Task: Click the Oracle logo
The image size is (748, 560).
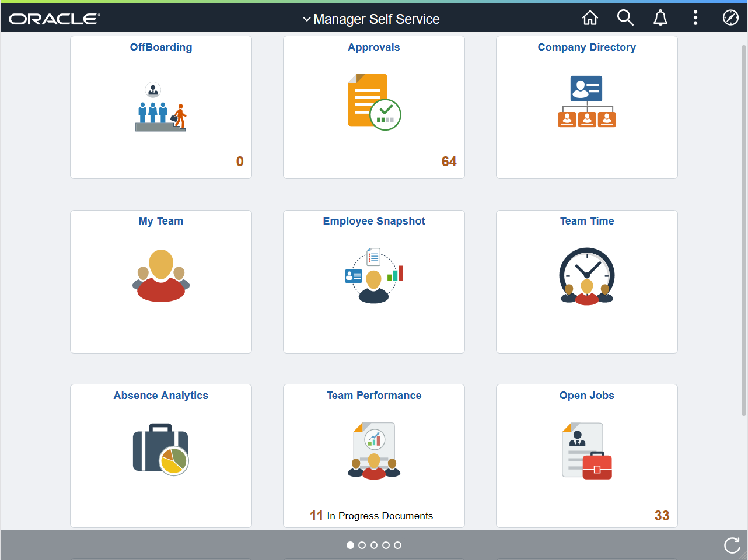Action: pyautogui.click(x=54, y=19)
